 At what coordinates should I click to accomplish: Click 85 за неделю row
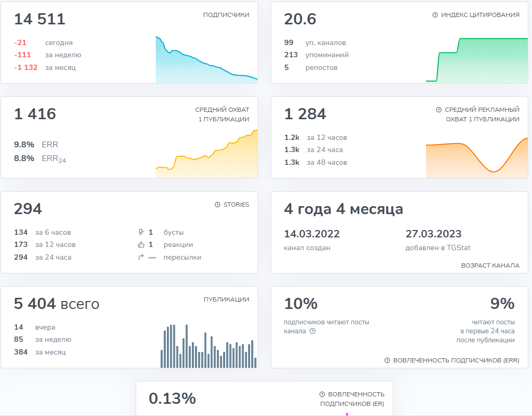click(43, 339)
